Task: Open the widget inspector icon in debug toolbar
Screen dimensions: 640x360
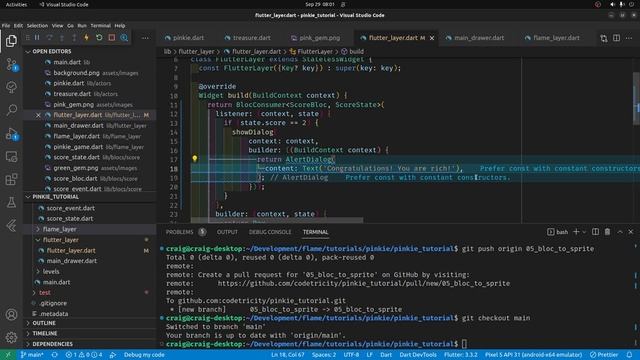Action: [124, 38]
